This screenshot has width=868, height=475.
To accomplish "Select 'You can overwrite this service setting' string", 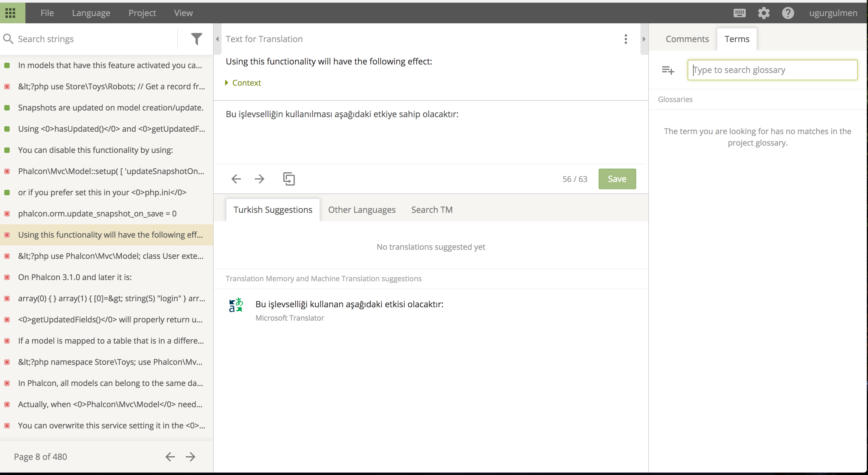I will 107,426.
